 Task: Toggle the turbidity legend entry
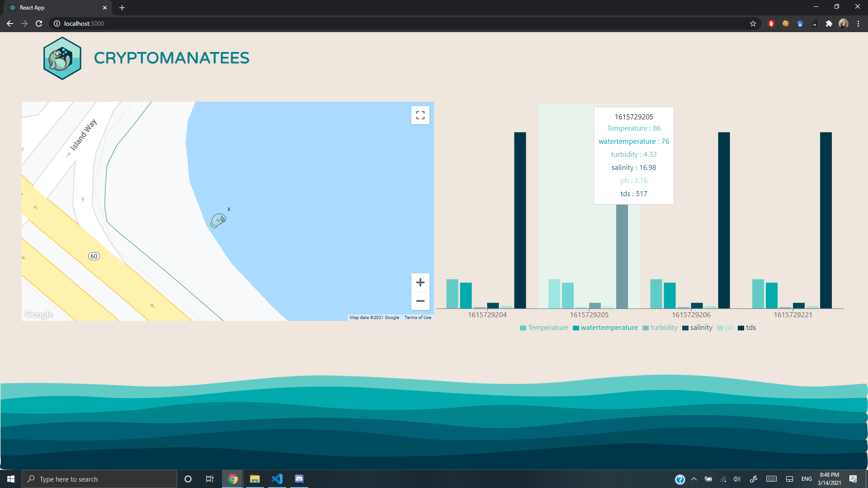click(x=664, y=328)
